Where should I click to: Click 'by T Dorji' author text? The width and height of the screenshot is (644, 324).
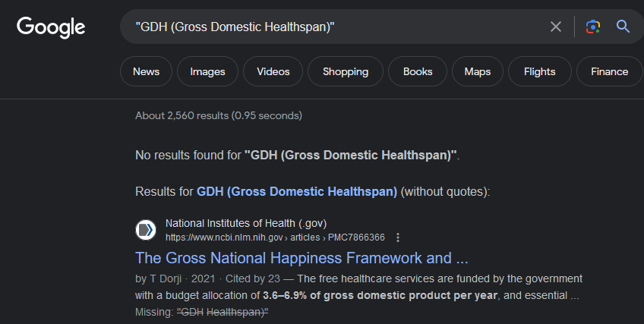click(x=158, y=279)
